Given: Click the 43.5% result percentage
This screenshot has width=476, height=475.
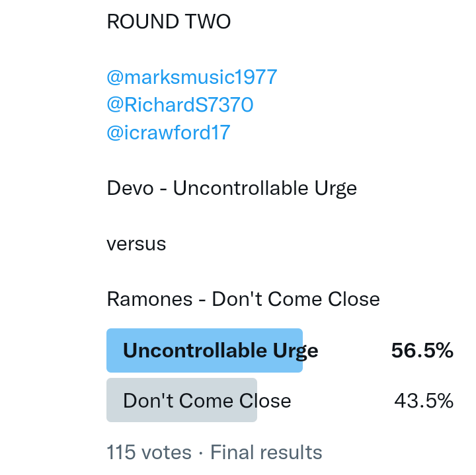Looking at the screenshot, I should (423, 400).
